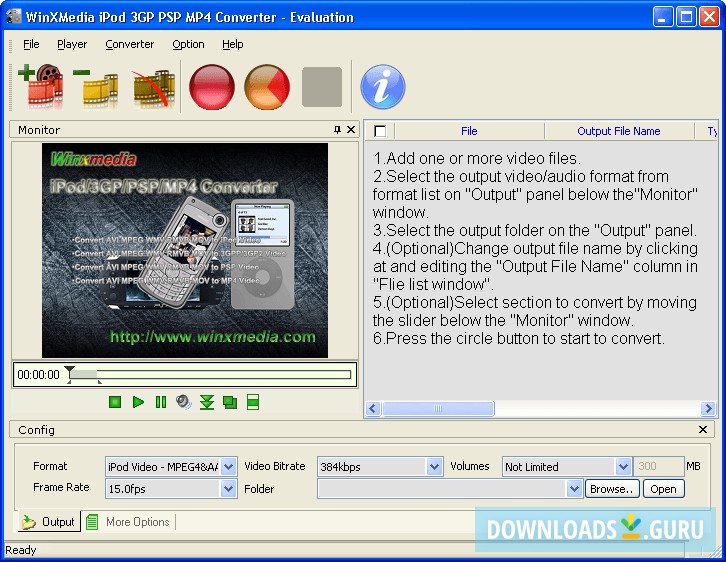This screenshot has height=562, width=726.
Task: Open the Converter menu
Action: [x=130, y=44]
